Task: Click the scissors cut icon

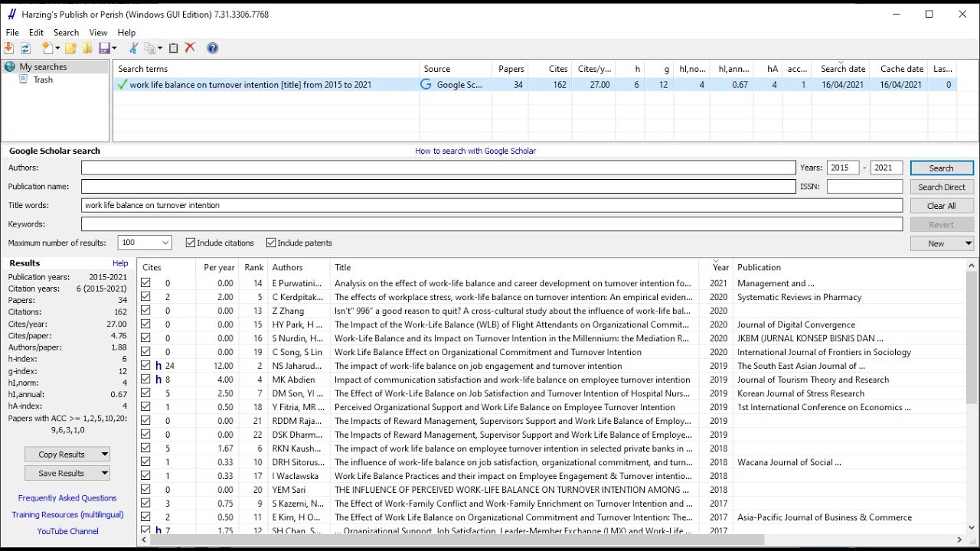Action: 133,48
